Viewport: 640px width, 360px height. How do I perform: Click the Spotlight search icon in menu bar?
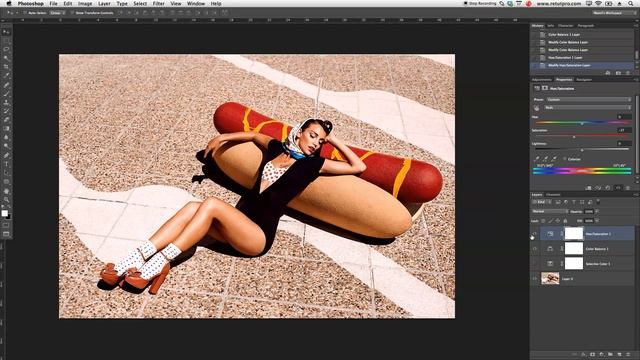(631, 3)
